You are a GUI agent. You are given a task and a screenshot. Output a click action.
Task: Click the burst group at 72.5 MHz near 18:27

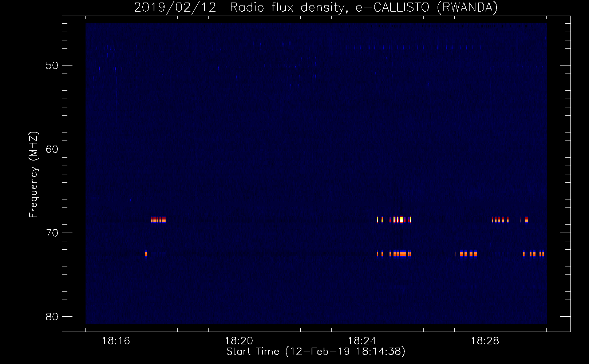[x=466, y=254]
